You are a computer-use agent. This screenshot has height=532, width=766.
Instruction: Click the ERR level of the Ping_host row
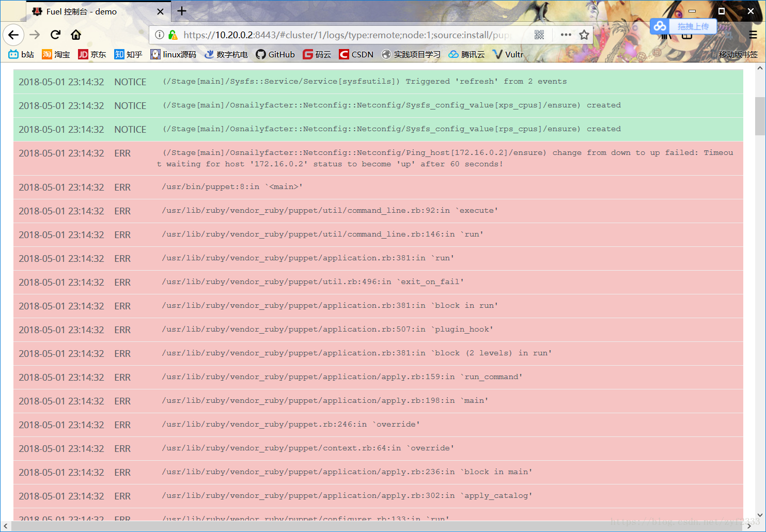pos(122,153)
